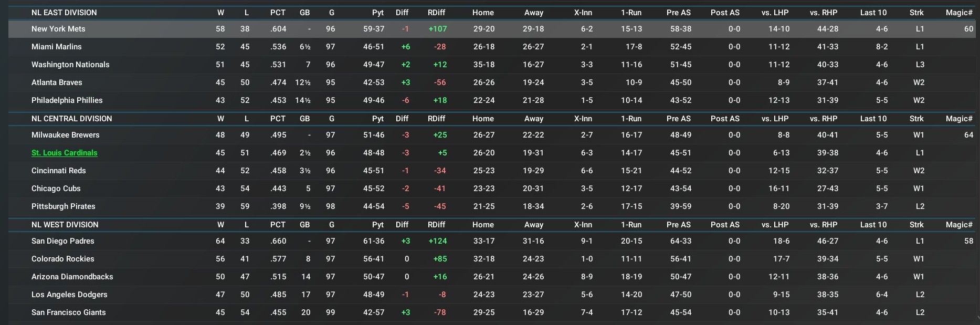
Task: Click RDiff header in NL East Division
Action: (x=436, y=13)
